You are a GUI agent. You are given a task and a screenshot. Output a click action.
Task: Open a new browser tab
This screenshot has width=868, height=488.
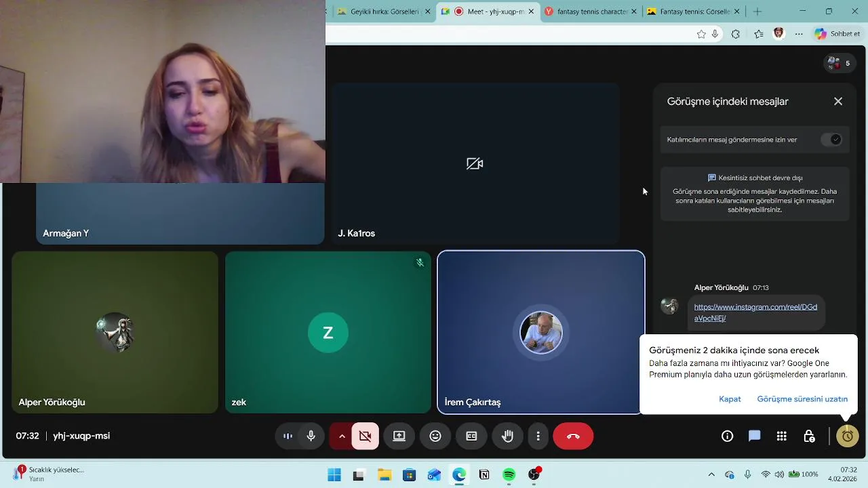point(757,12)
